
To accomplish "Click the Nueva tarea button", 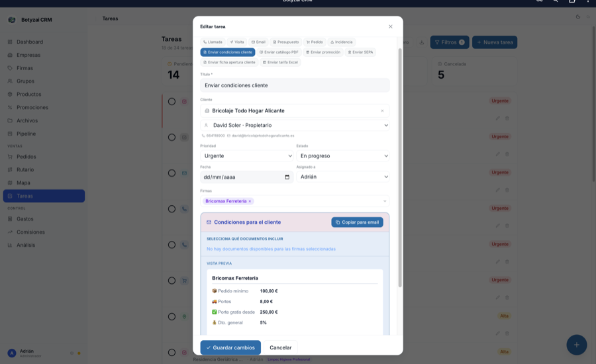I will click(495, 42).
